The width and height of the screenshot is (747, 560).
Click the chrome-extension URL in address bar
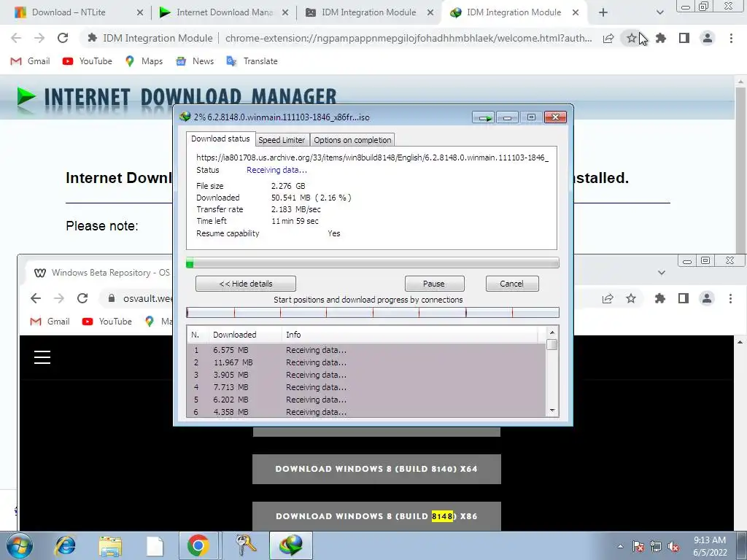point(409,38)
